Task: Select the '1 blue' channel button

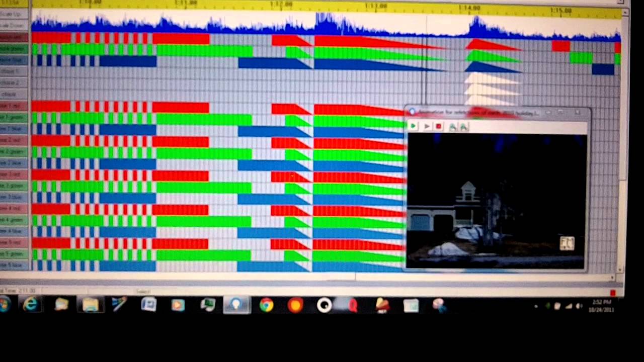Action: 14,129
